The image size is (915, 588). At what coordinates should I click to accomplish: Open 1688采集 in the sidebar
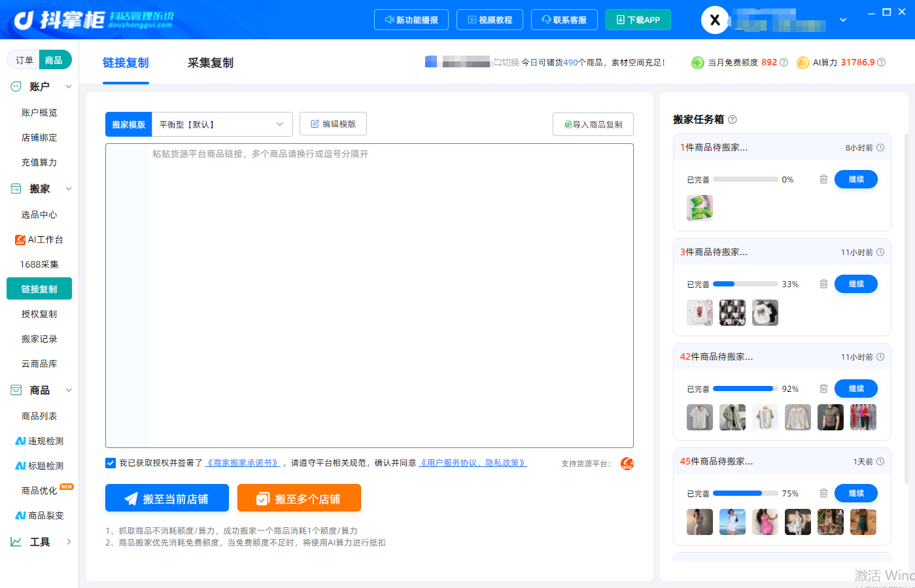point(39,264)
